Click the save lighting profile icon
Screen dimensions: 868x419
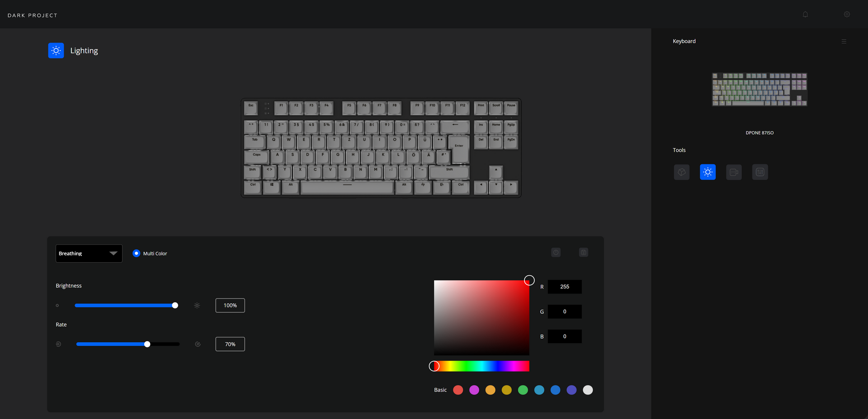point(584,252)
